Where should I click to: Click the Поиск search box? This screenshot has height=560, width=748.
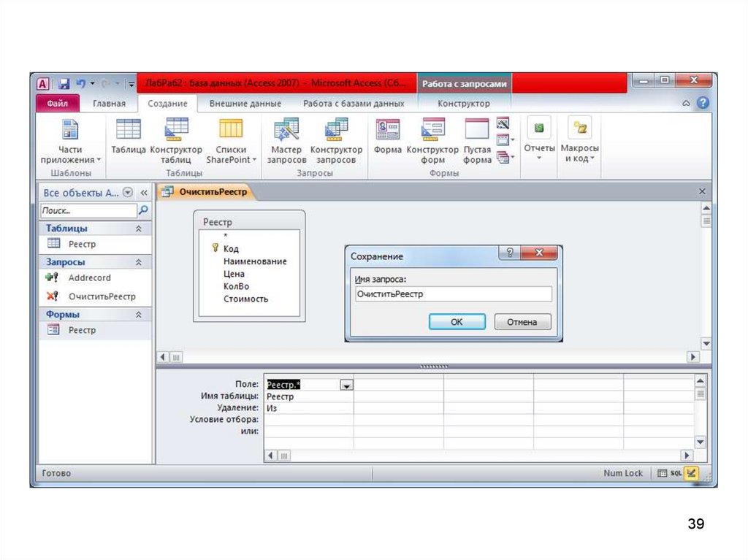(x=88, y=210)
